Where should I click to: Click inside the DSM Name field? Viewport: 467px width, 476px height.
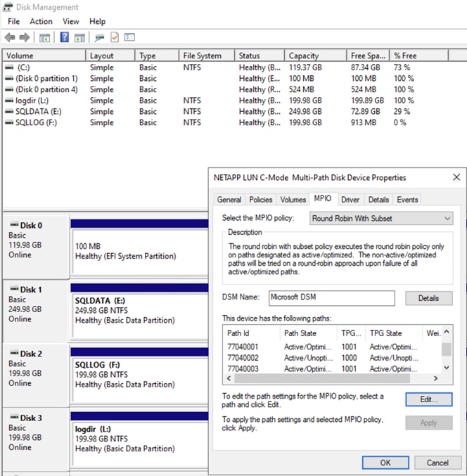click(331, 298)
